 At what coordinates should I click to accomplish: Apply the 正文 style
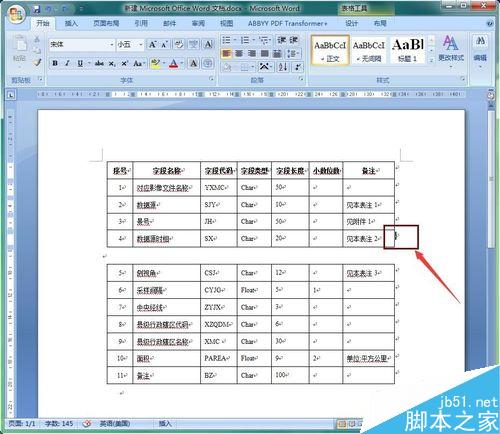tap(330, 50)
